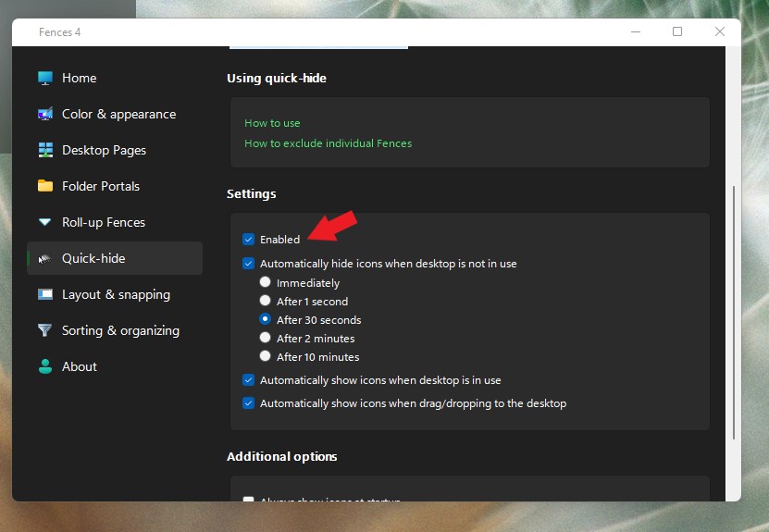Viewport: 769px width, 532px height.
Task: Open the How to use link
Action: pyautogui.click(x=272, y=123)
